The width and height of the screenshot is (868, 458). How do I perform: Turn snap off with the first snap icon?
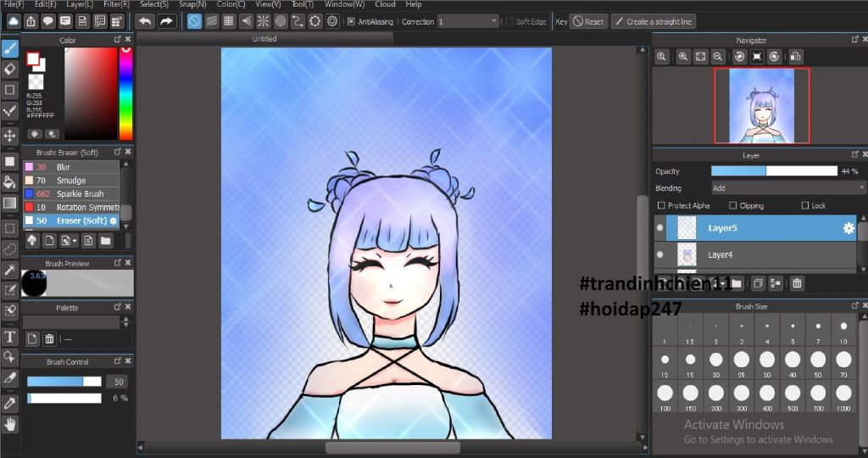[x=194, y=21]
